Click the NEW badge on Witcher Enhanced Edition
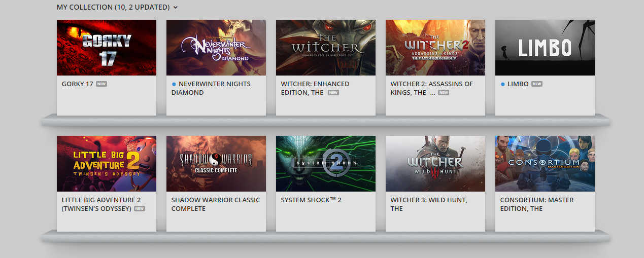This screenshot has width=644, height=258. pyautogui.click(x=333, y=93)
